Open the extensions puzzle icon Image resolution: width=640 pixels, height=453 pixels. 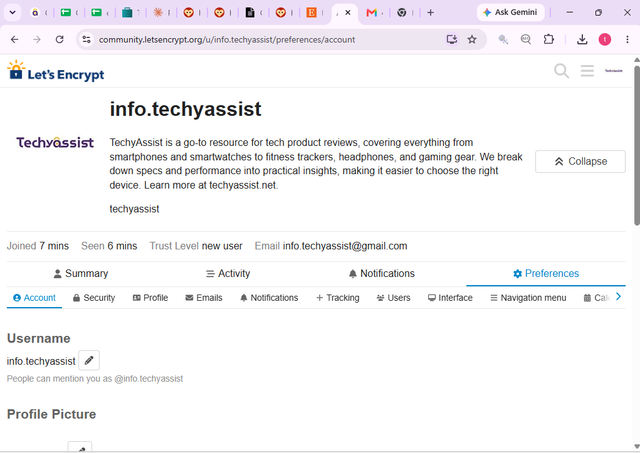pos(549,40)
